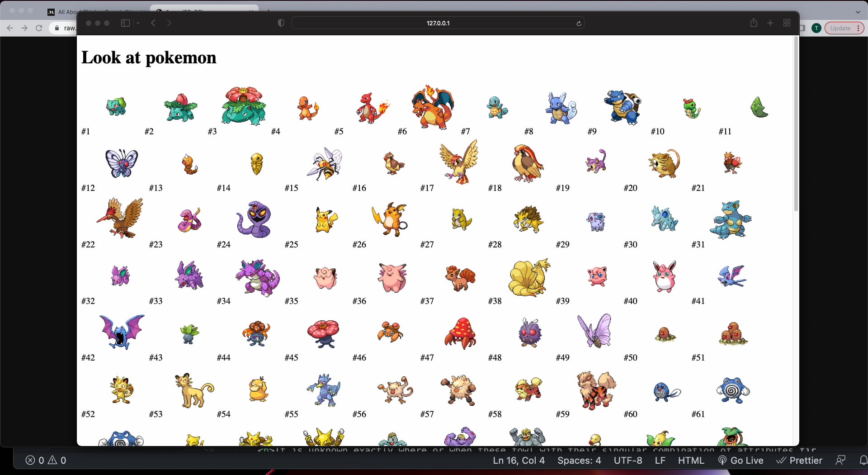This screenshot has height=475, width=868.
Task: Click the errors indicator in the status bar
Action: tap(36, 461)
